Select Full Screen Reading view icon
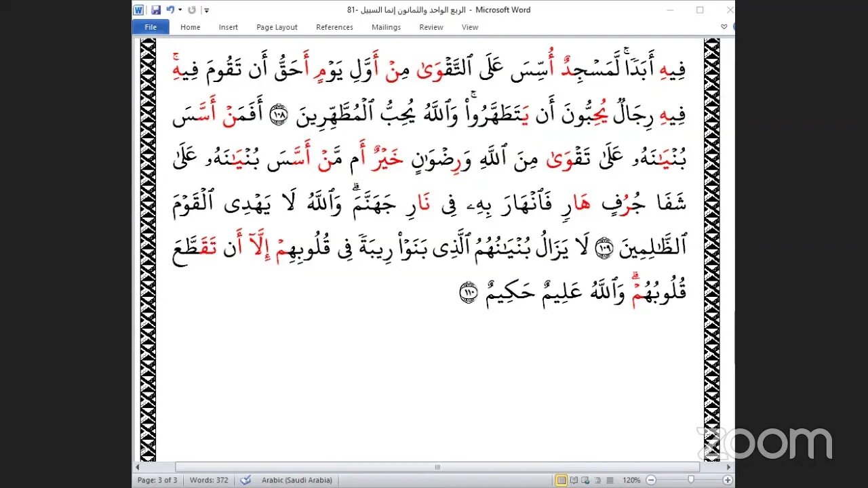868x488 pixels. (574, 480)
